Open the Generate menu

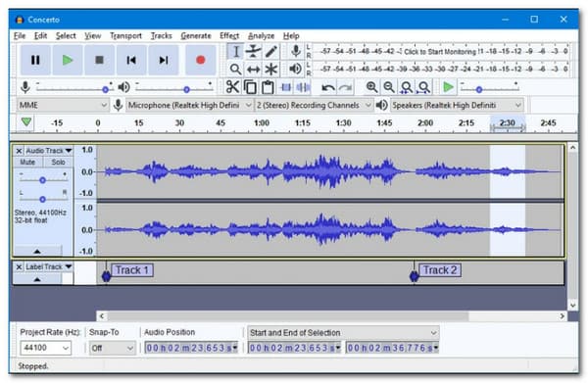pyautogui.click(x=196, y=35)
